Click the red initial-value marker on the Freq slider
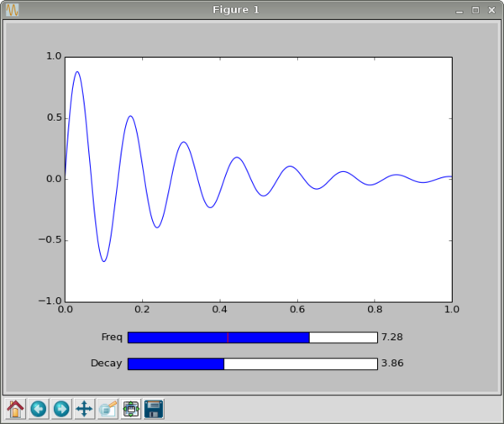The image size is (504, 424). tap(227, 338)
